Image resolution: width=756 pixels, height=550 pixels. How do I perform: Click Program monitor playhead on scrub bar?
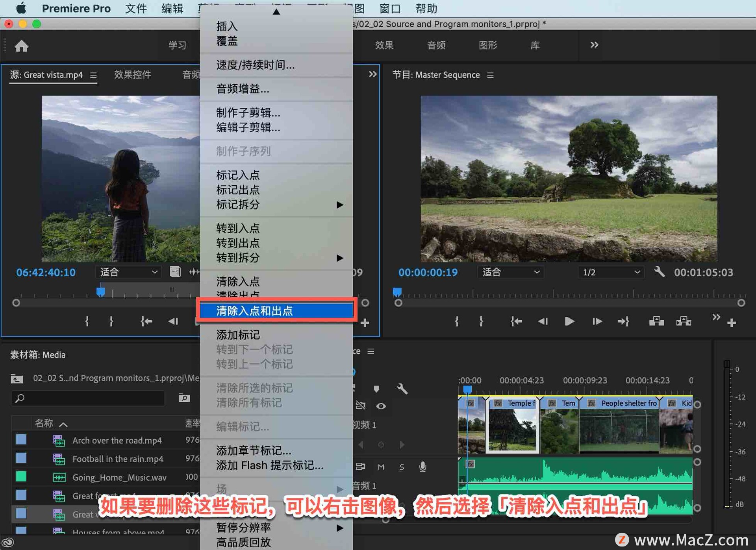397,292
